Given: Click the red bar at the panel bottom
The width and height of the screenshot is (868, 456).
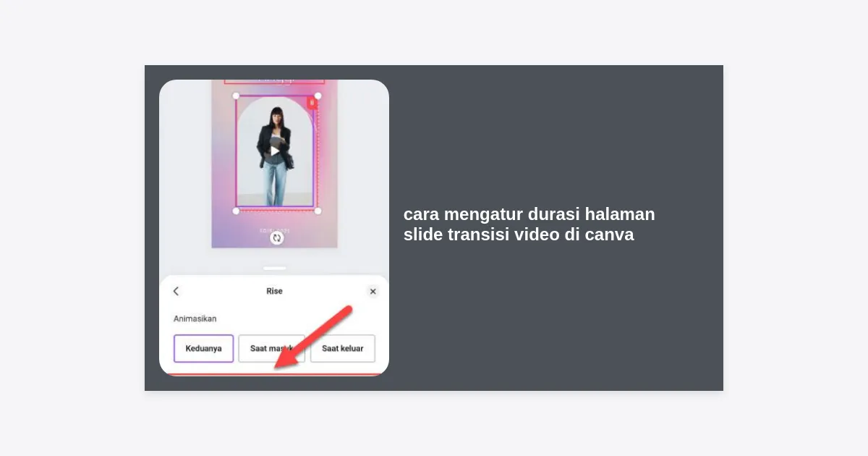Looking at the screenshot, I should pos(274,375).
